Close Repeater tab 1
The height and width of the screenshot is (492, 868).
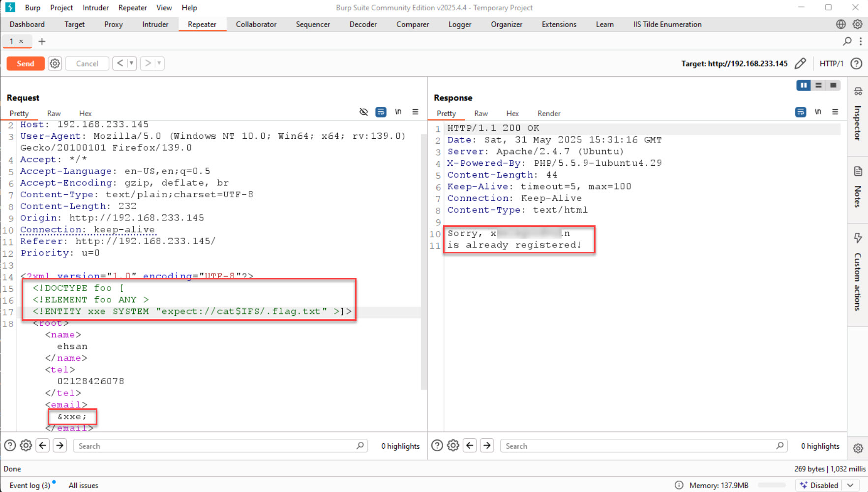click(21, 41)
